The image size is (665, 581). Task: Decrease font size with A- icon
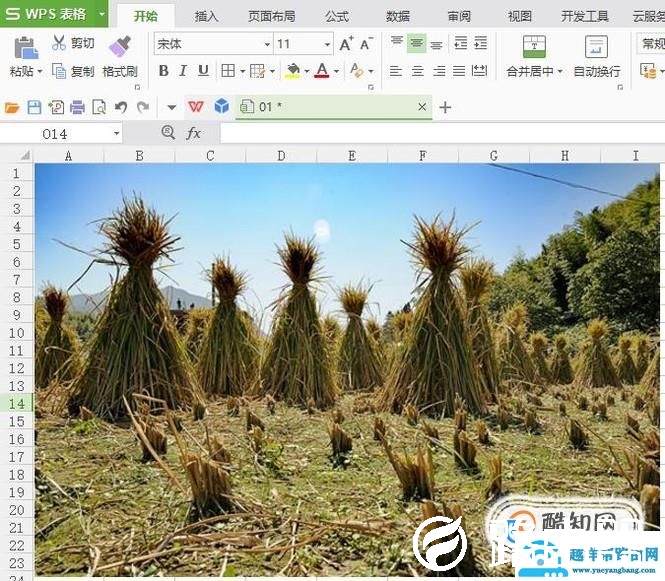click(x=366, y=44)
